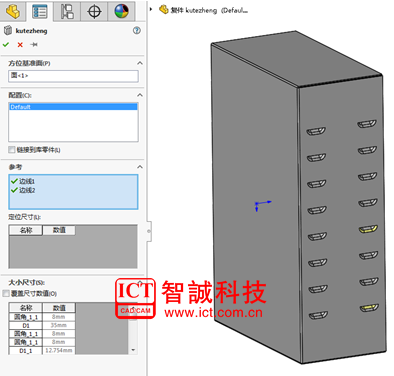394x376 pixels.
Task: Enable the override dimension values checkbox
Action: click(6, 293)
